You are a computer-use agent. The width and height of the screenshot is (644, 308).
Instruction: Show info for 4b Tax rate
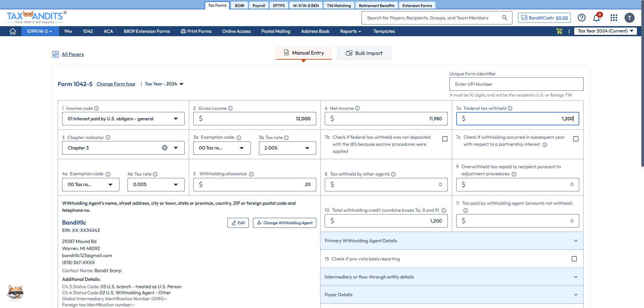(x=155, y=174)
